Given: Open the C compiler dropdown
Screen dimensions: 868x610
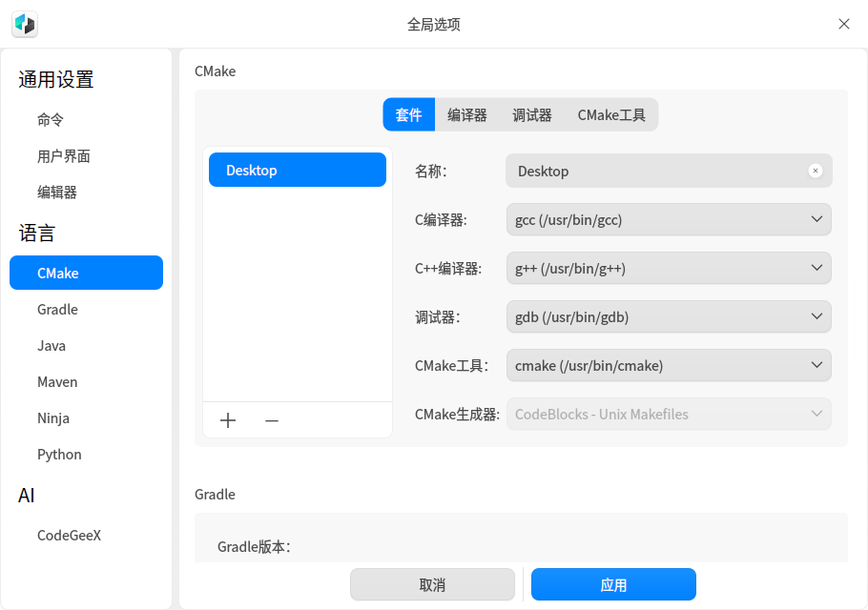Looking at the screenshot, I should point(669,219).
